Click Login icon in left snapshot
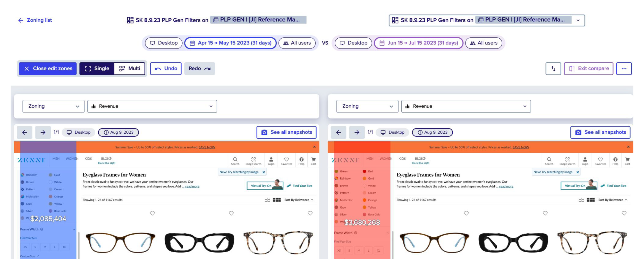This screenshot has height=266, width=644. (x=271, y=161)
